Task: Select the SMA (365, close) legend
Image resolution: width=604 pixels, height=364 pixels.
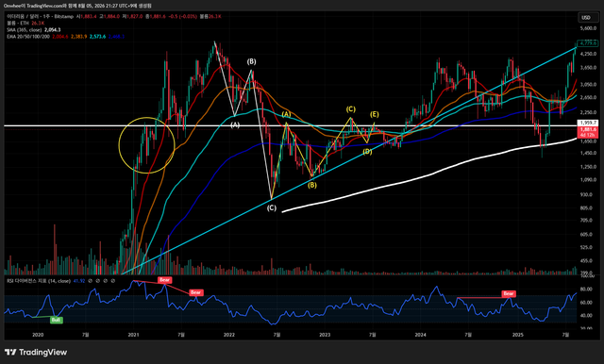Action: 25,29
